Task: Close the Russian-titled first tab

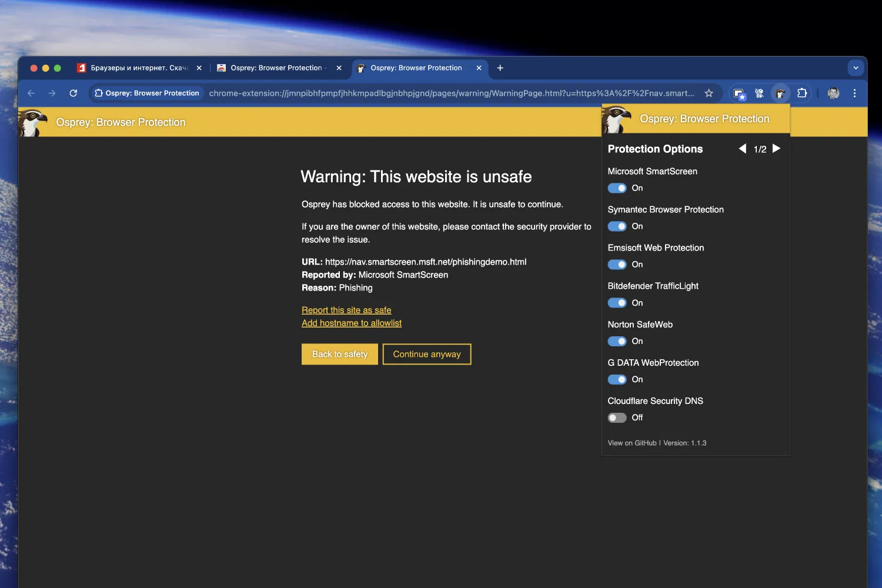Action: [x=199, y=68]
